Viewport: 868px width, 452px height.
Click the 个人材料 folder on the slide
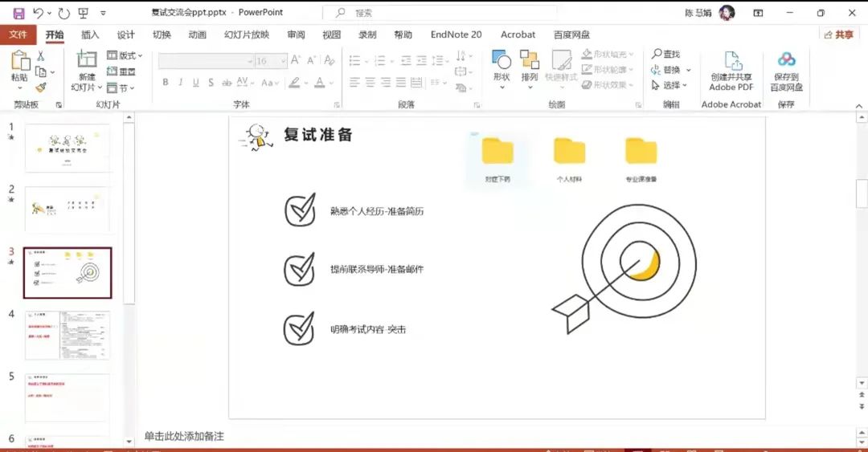[x=569, y=160]
